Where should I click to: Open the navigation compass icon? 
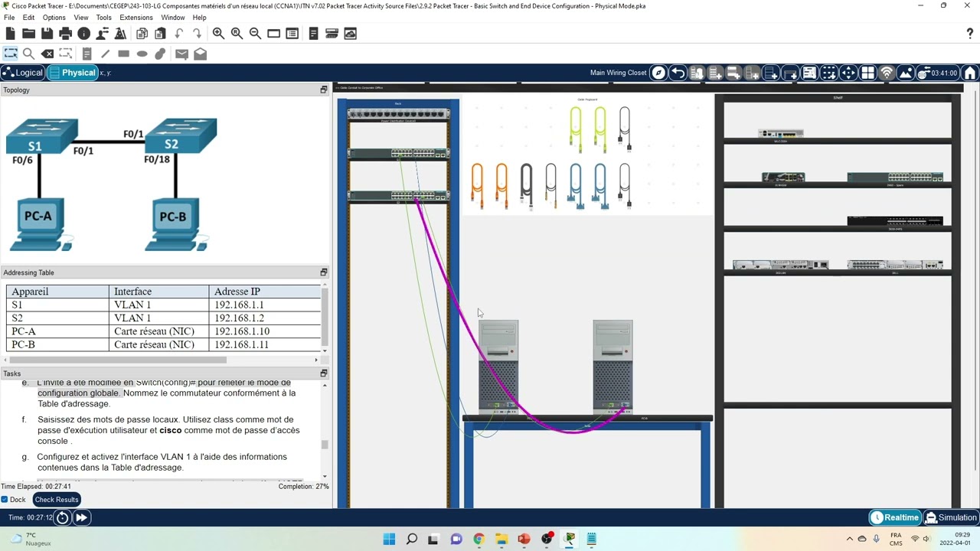point(658,73)
